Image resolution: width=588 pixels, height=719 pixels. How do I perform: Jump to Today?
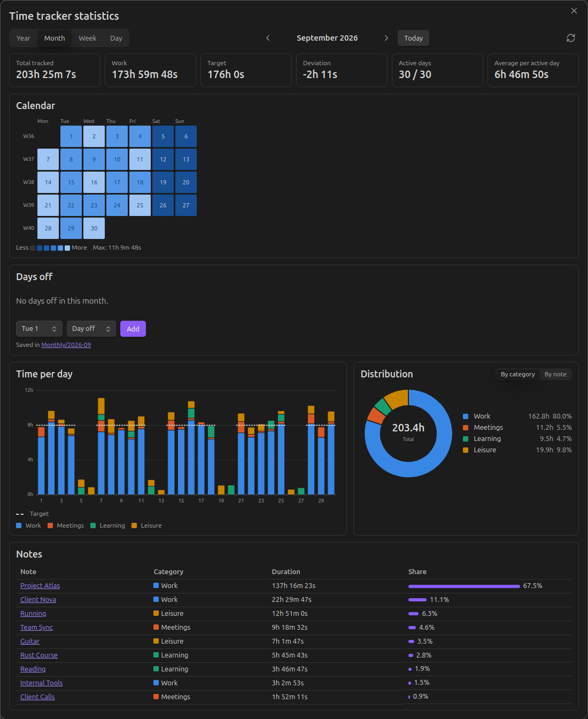tap(414, 38)
